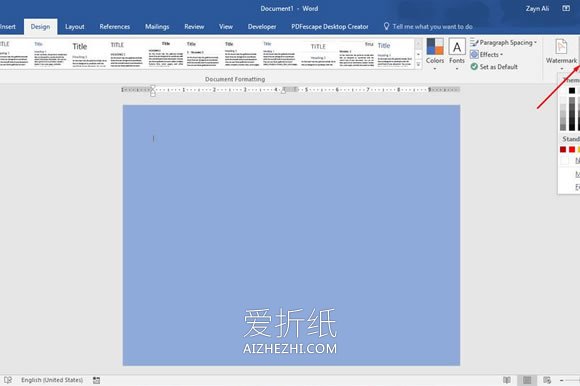Open Ribbon Display Options in title bar
The width and height of the screenshot is (580, 386).
point(566,8)
